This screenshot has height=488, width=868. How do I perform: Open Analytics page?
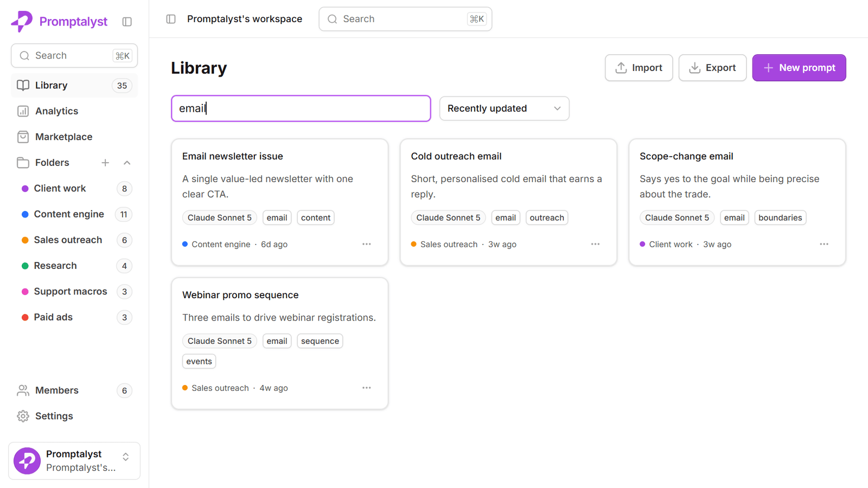74,111
